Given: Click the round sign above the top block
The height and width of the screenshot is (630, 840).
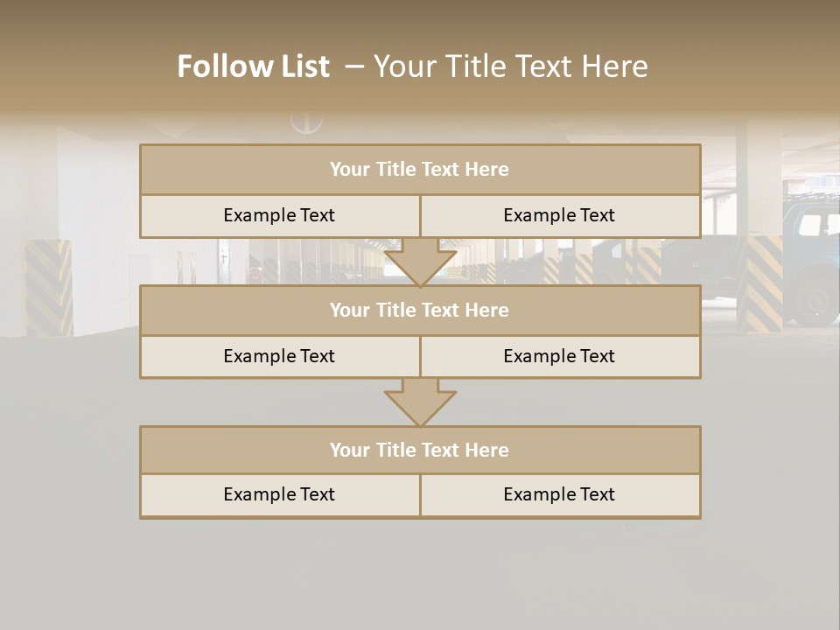Looking at the screenshot, I should click(x=306, y=123).
